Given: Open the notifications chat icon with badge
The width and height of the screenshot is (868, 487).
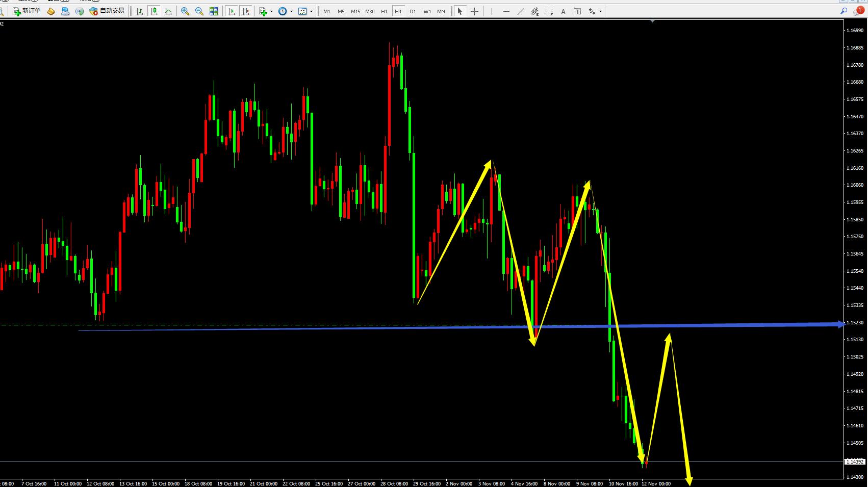Looking at the screenshot, I should [858, 11].
